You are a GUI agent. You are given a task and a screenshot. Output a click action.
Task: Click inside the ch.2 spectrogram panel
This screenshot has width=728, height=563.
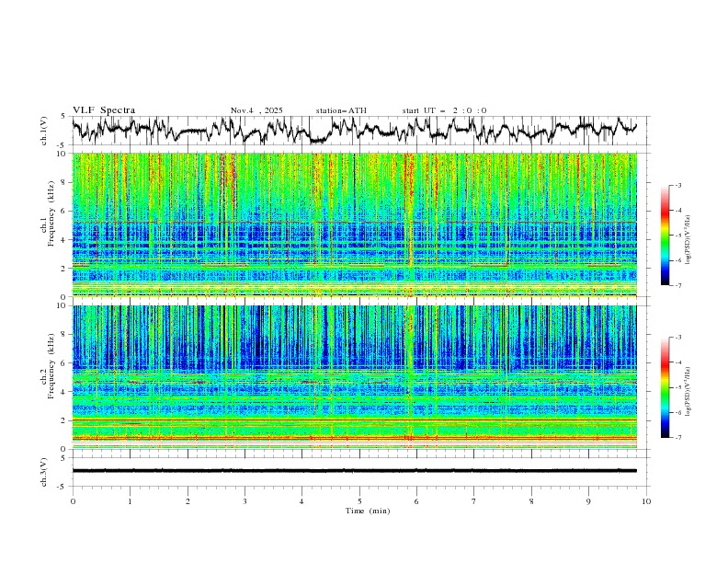click(354, 377)
